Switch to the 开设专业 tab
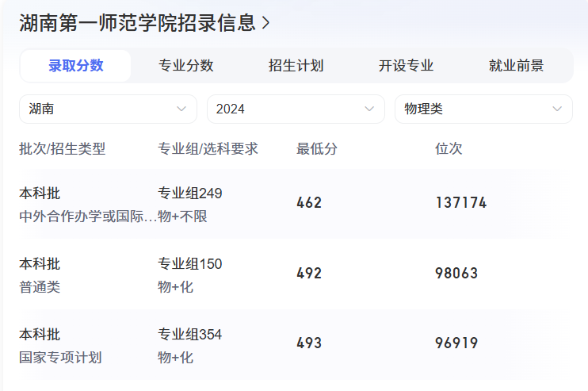This screenshot has height=391, width=588. [406, 66]
